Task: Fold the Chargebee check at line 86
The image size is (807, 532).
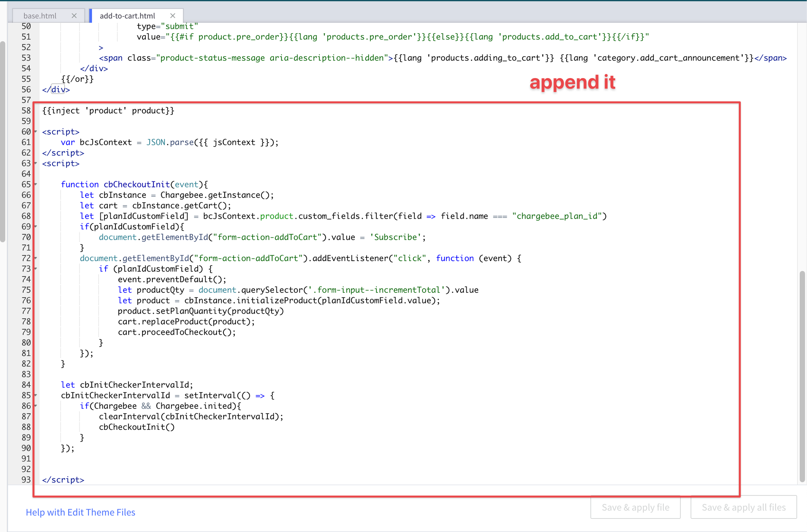Action: 36,406
